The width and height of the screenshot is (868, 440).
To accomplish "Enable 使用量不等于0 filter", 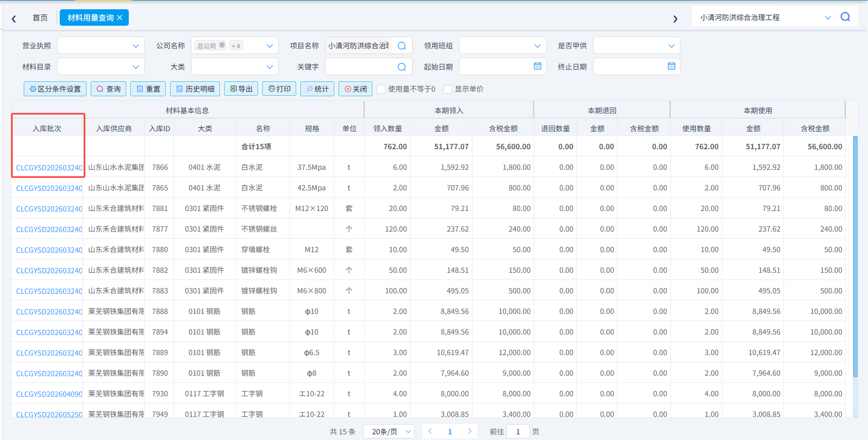I will pos(381,89).
